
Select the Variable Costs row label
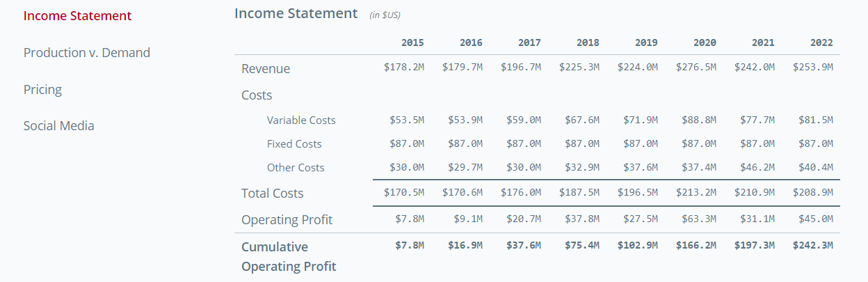301,120
